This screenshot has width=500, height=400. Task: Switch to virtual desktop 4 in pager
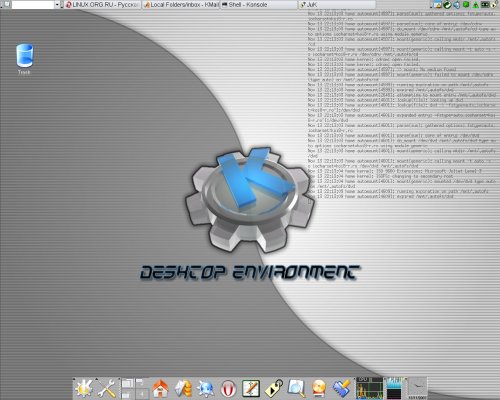click(142, 394)
